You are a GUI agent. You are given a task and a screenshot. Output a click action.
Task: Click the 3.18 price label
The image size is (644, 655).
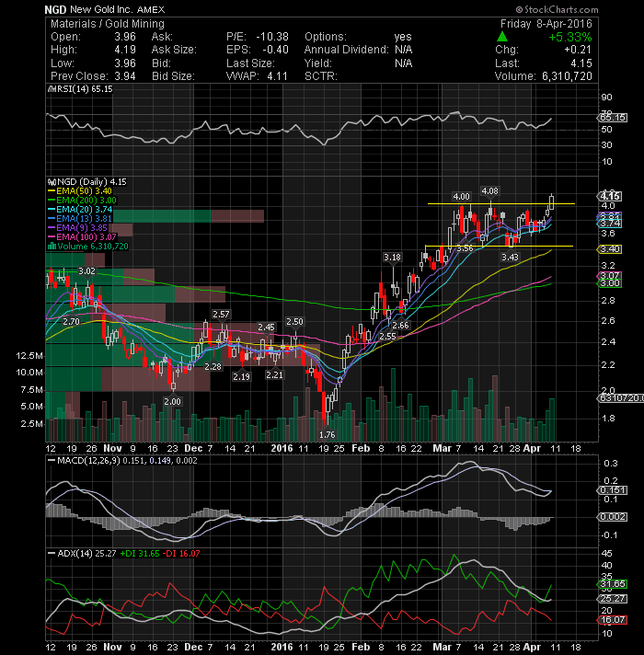(393, 258)
